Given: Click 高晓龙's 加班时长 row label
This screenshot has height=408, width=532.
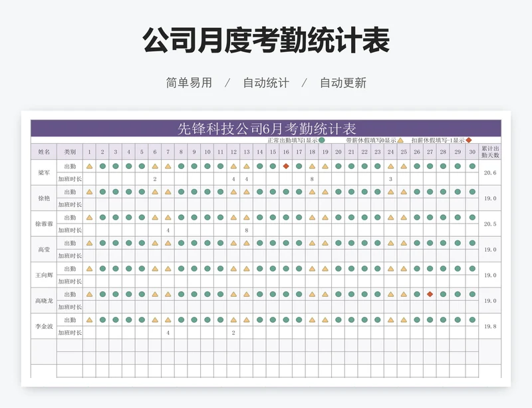Looking at the screenshot, I should tap(70, 307).
